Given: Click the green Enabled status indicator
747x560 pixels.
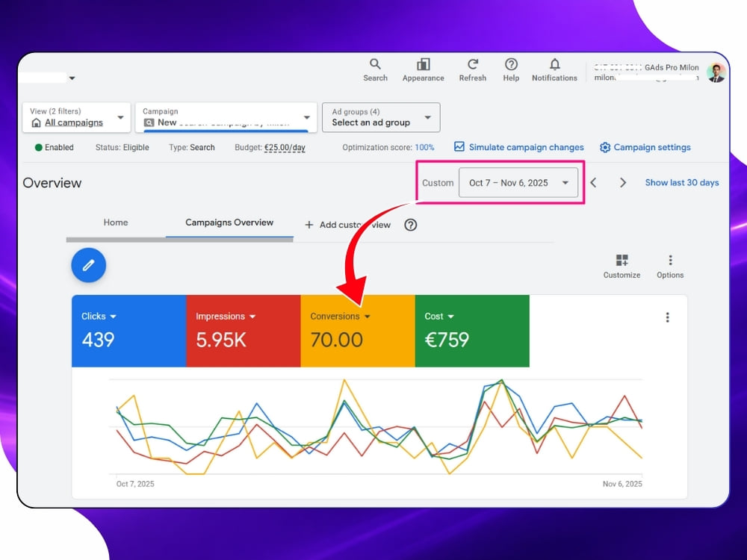Looking at the screenshot, I should 55,148.
